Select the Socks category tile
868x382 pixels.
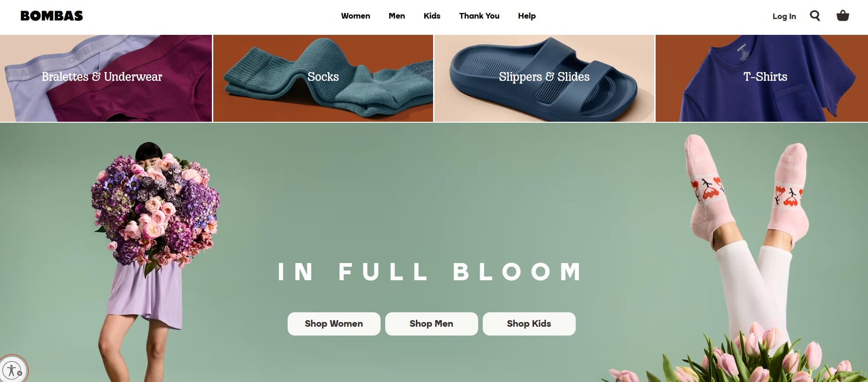tap(323, 78)
